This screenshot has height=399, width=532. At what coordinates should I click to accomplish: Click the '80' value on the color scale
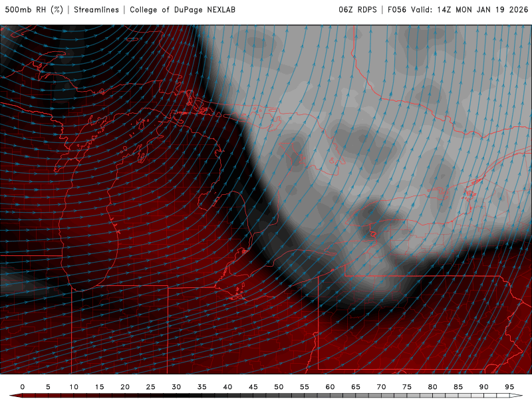(x=433, y=387)
